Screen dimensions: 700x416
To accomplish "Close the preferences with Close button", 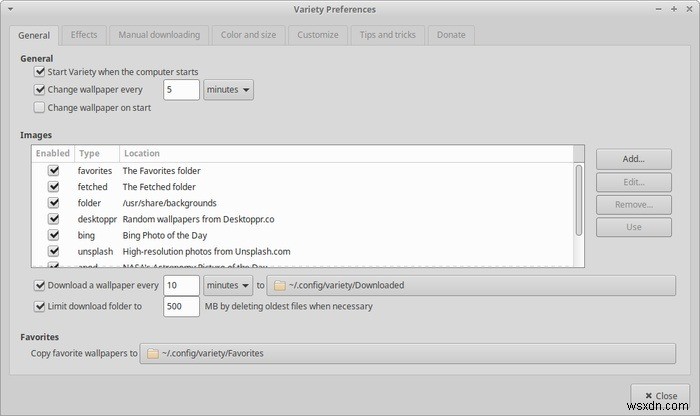I will click(x=660, y=395).
